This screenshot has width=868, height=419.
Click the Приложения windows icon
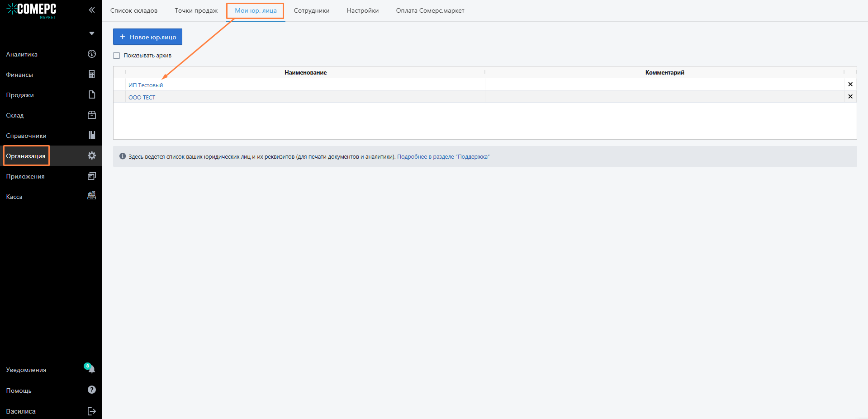[91, 176]
